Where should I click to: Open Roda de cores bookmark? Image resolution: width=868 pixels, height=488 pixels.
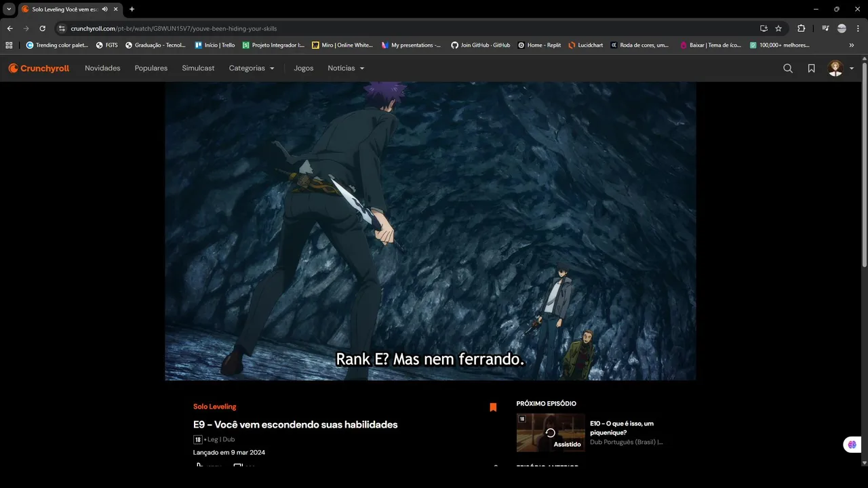click(639, 45)
